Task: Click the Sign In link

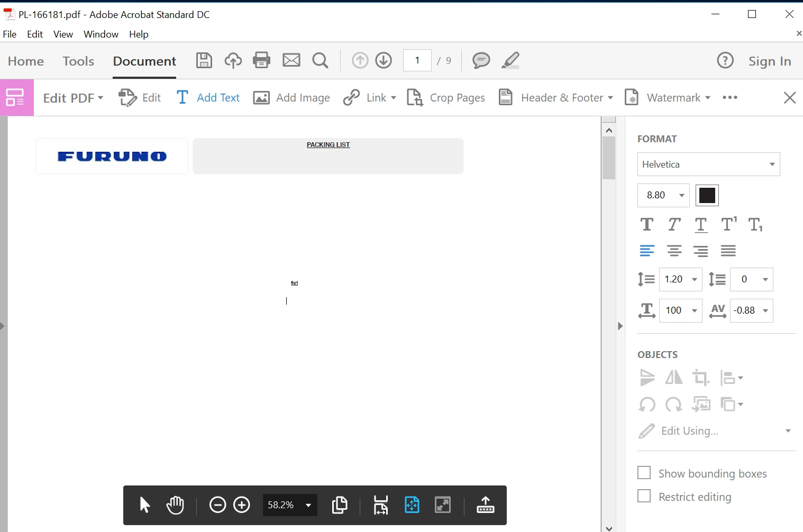Action: [x=770, y=61]
